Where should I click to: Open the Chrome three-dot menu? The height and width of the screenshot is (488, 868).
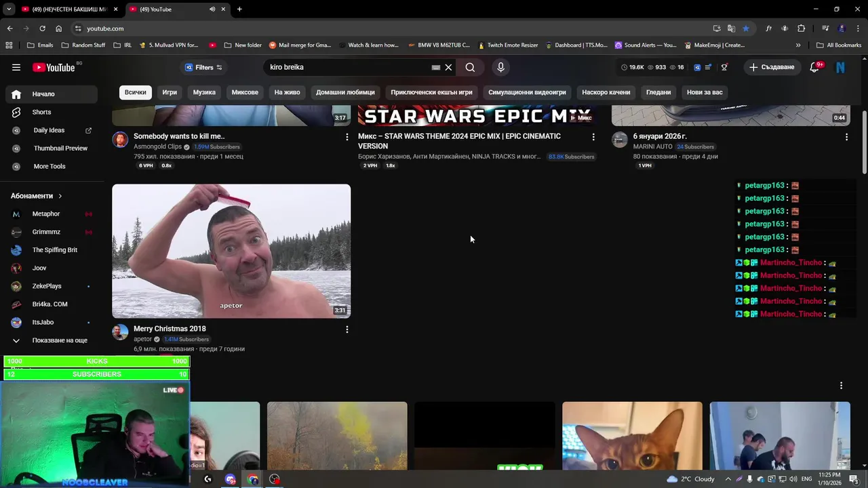coord(857,28)
